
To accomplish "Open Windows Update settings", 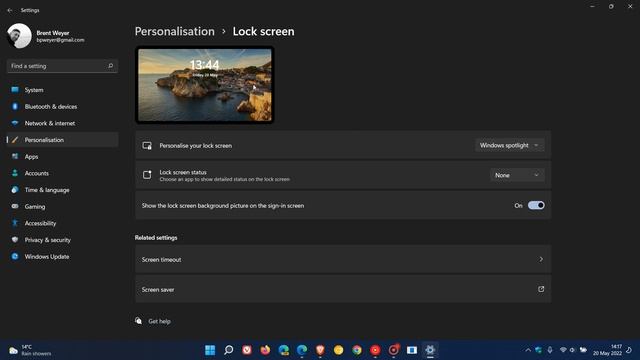I will click(x=62, y=257).
